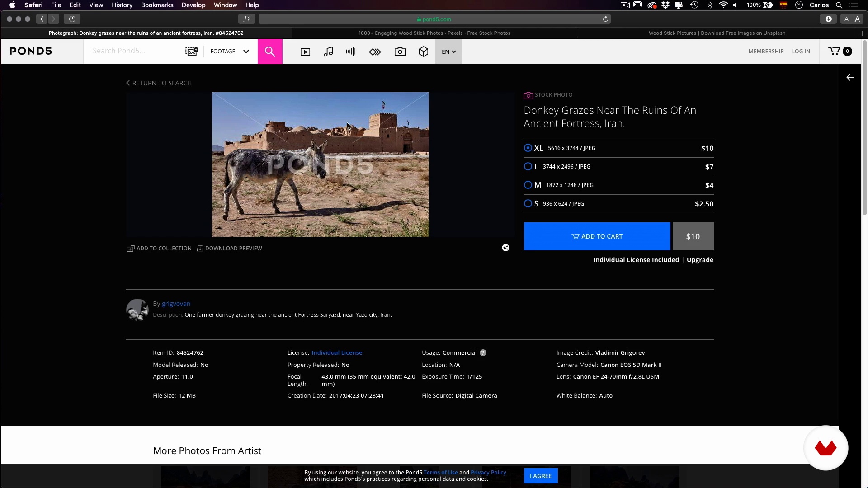Viewport: 868px width, 488px height.
Task: Select the S 936 x 624 size option
Action: [x=528, y=204]
